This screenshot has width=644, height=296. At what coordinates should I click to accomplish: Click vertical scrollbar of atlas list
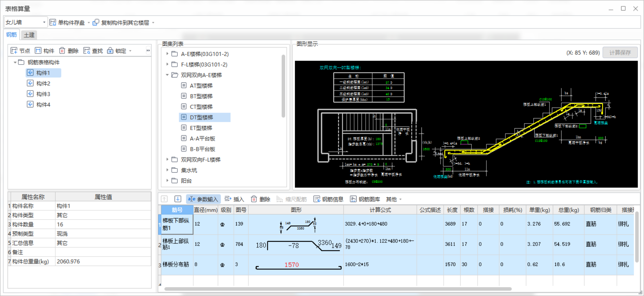coord(284,86)
